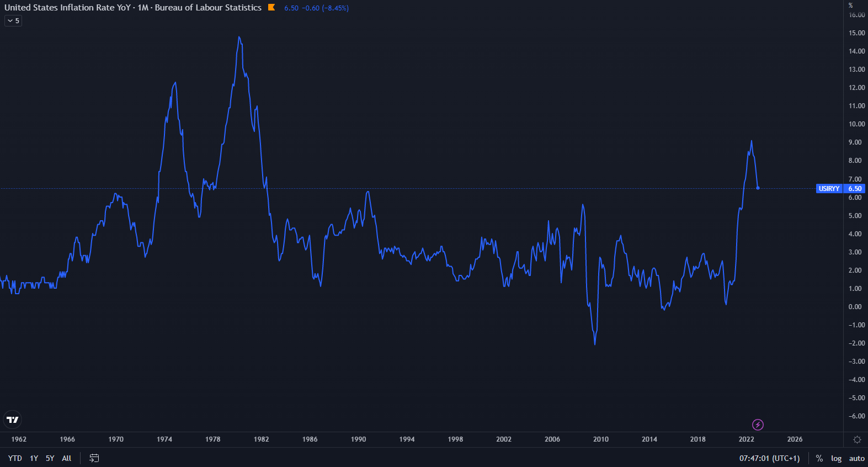The image size is (868, 467).
Task: Open the go to date calendar icon
Action: tap(94, 458)
